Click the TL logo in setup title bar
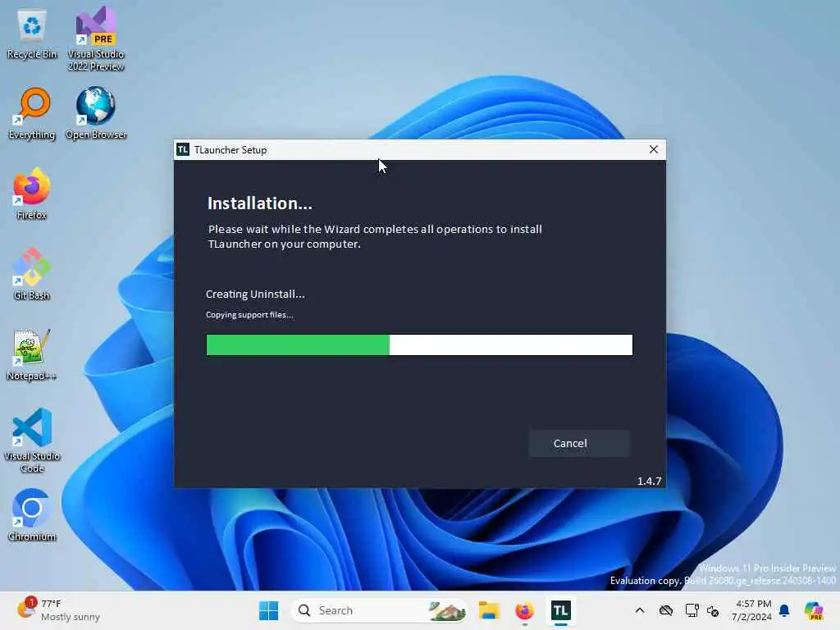 [183, 149]
